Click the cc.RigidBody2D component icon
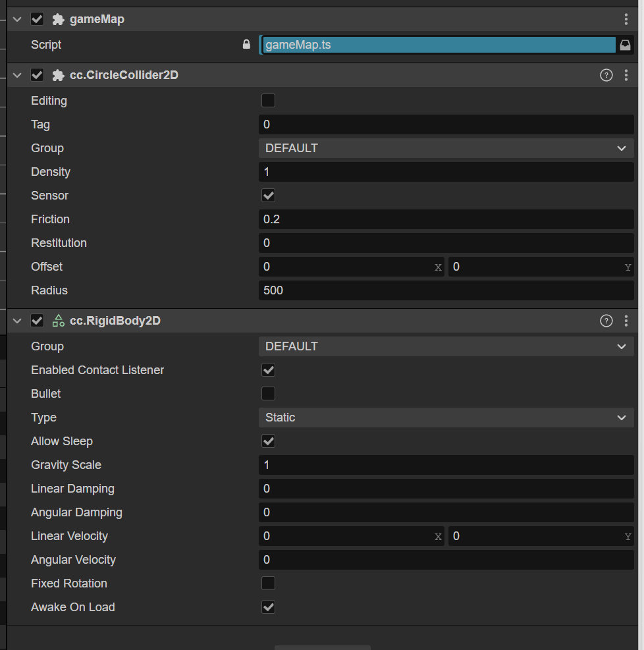This screenshot has height=650, width=644. click(58, 321)
